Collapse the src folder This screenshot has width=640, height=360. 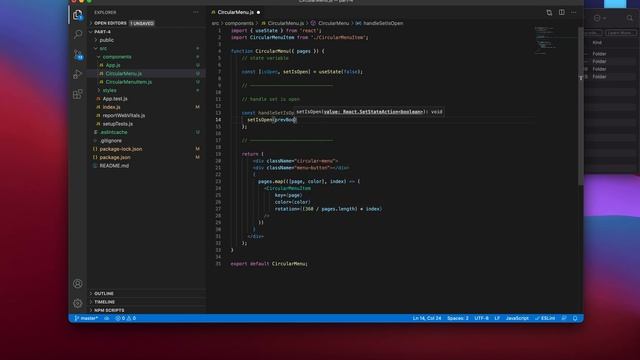coord(103,48)
